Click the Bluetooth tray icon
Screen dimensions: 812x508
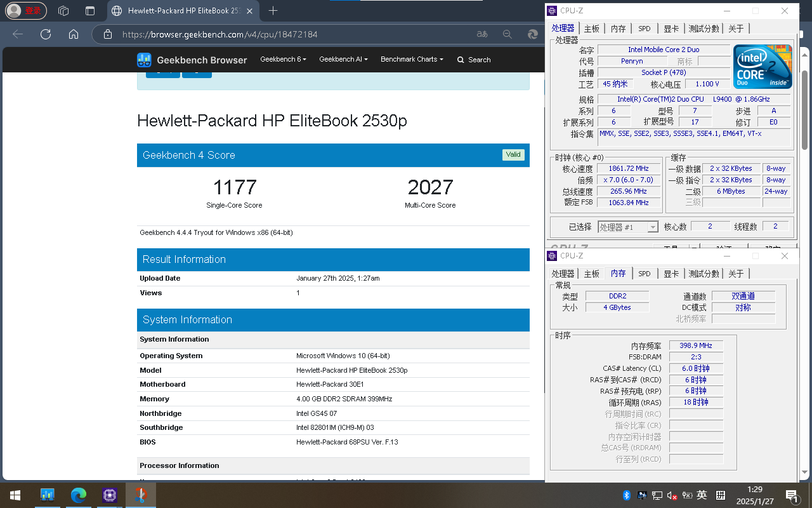[x=626, y=495]
